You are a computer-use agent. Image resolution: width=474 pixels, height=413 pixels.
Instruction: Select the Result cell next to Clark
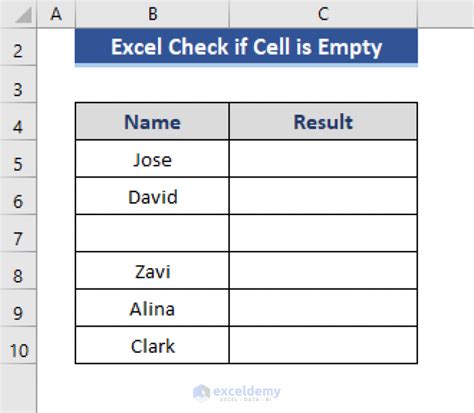point(323,345)
